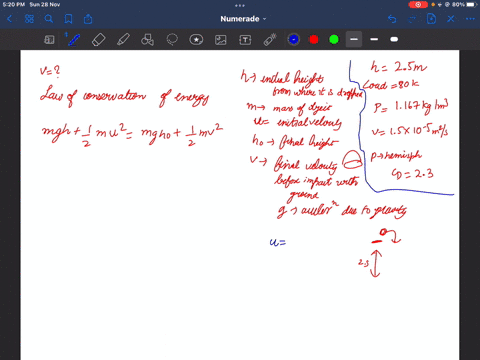The width and height of the screenshot is (480, 360).
Task: Open the share/export menu
Action: coord(88,19)
